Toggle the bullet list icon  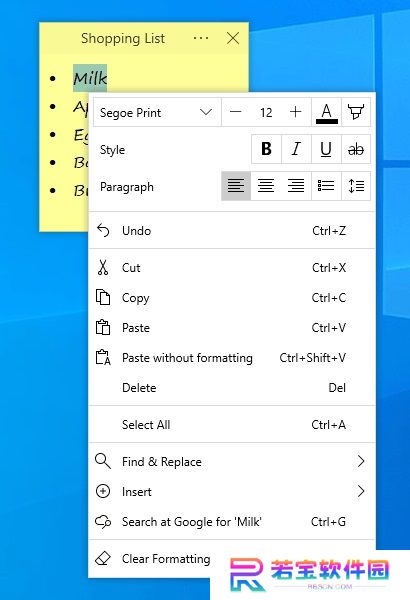(x=326, y=186)
